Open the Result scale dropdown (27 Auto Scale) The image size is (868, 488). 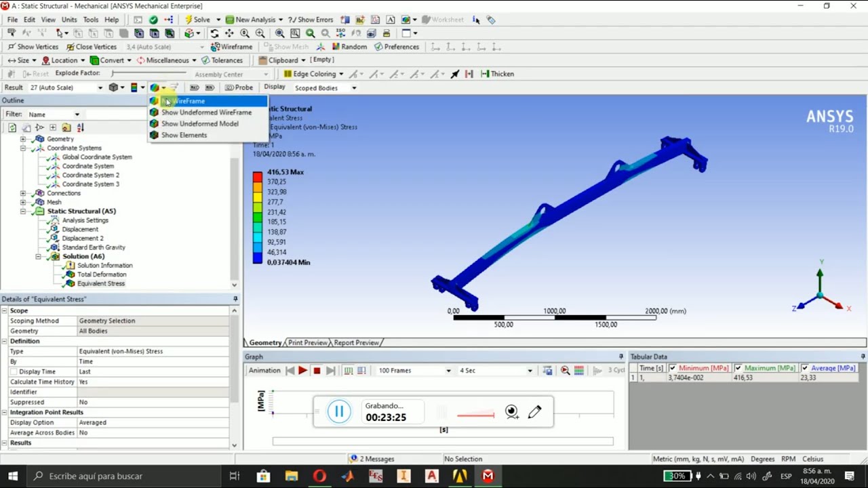[x=100, y=87]
